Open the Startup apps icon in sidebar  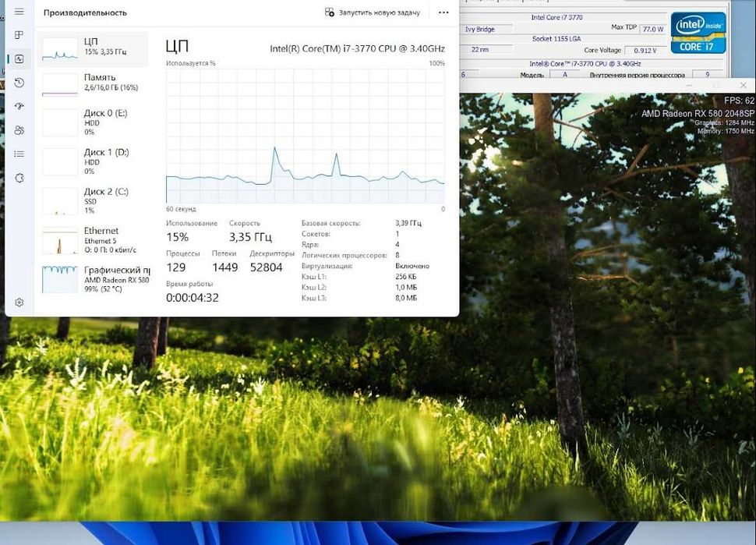point(19,106)
